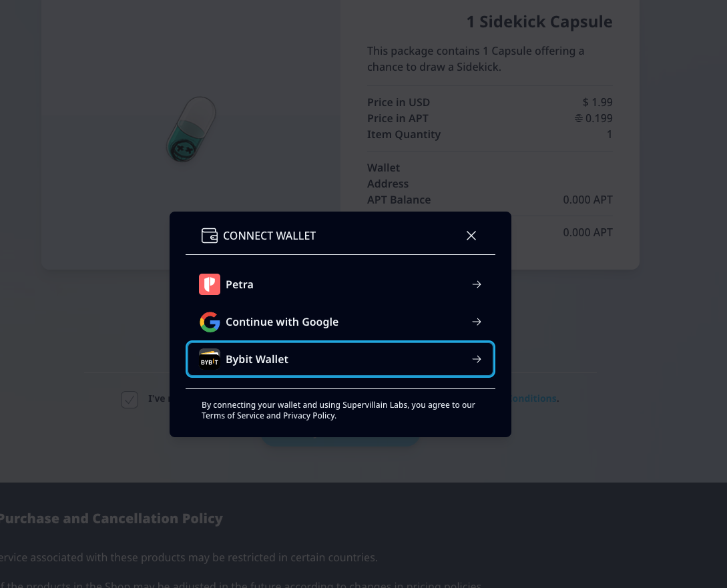Select Petra wallet option
The image size is (727, 588).
(340, 284)
